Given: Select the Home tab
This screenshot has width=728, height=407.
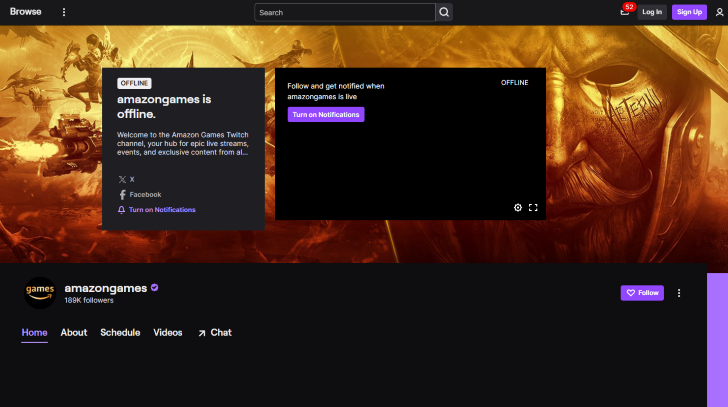Looking at the screenshot, I should pos(34,333).
